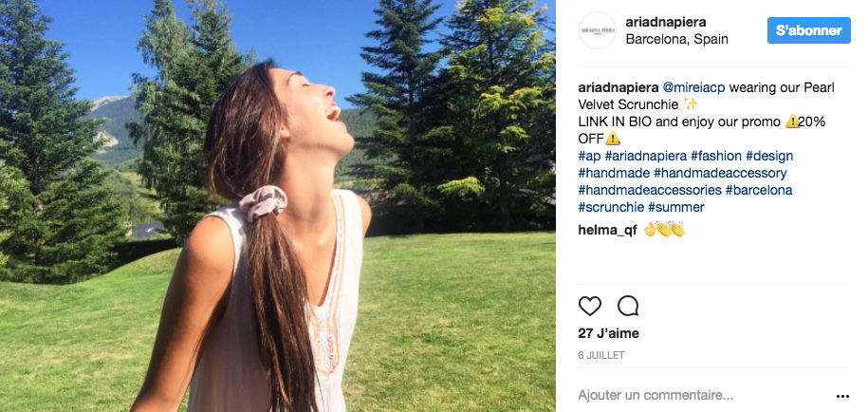The height and width of the screenshot is (412, 868).
Task: Open the #fashion hashtag
Action: coord(716,156)
